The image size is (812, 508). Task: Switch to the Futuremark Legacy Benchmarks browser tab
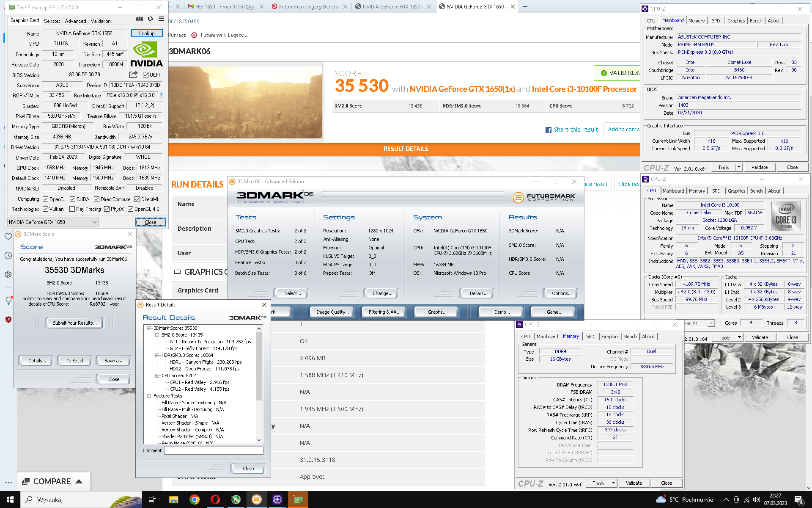point(309,6)
